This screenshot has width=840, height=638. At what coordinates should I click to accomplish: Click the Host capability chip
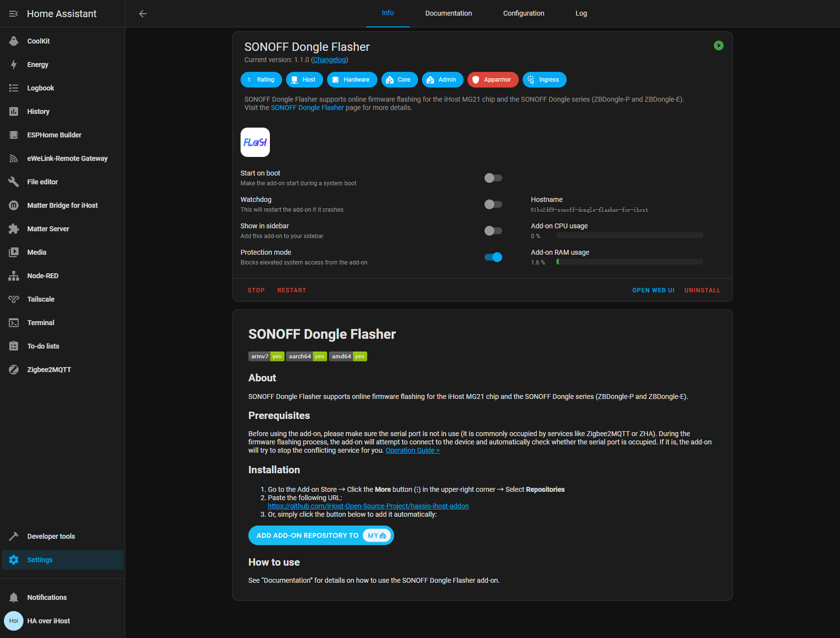tap(305, 80)
